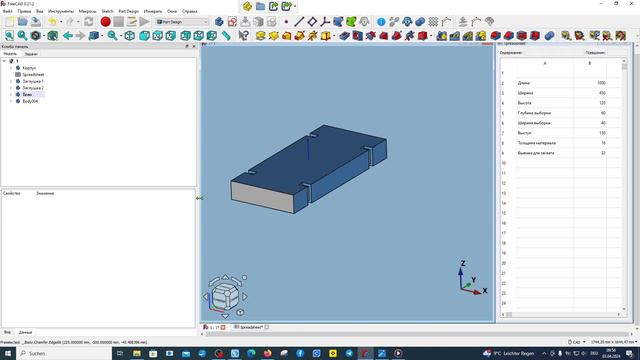The height and width of the screenshot is (360, 640).
Task: Click the Windows taskbar search box
Action: (x=64, y=353)
